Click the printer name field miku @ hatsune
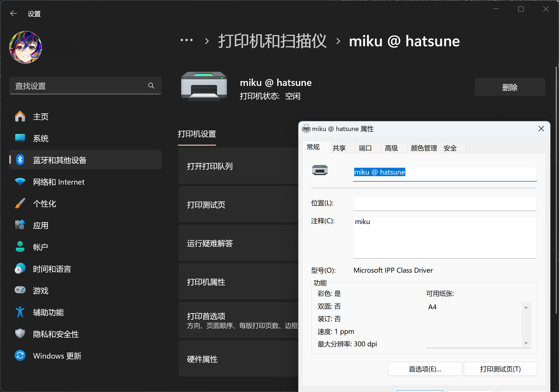 click(445, 174)
